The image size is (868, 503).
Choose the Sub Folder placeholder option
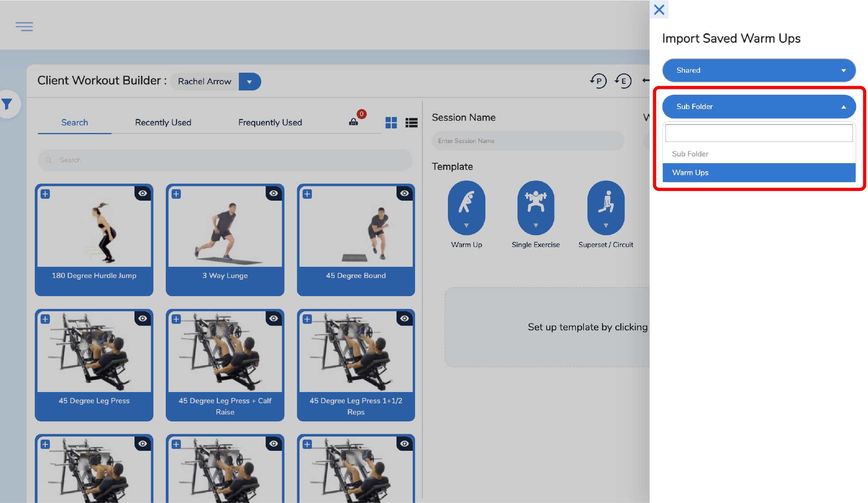pyautogui.click(x=759, y=154)
